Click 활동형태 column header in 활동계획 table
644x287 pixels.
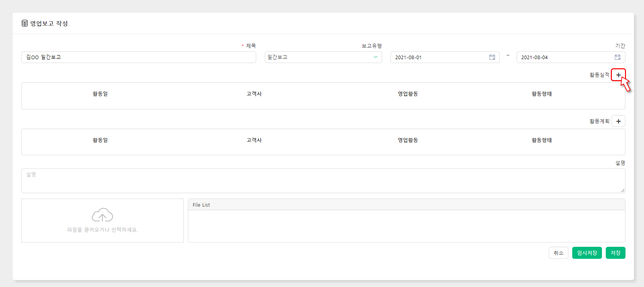click(x=542, y=140)
